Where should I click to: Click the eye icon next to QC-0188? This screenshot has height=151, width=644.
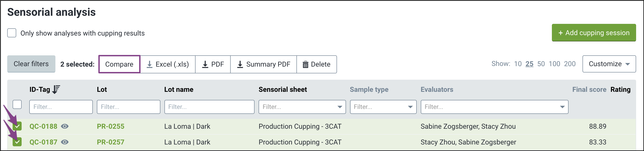[x=65, y=126]
